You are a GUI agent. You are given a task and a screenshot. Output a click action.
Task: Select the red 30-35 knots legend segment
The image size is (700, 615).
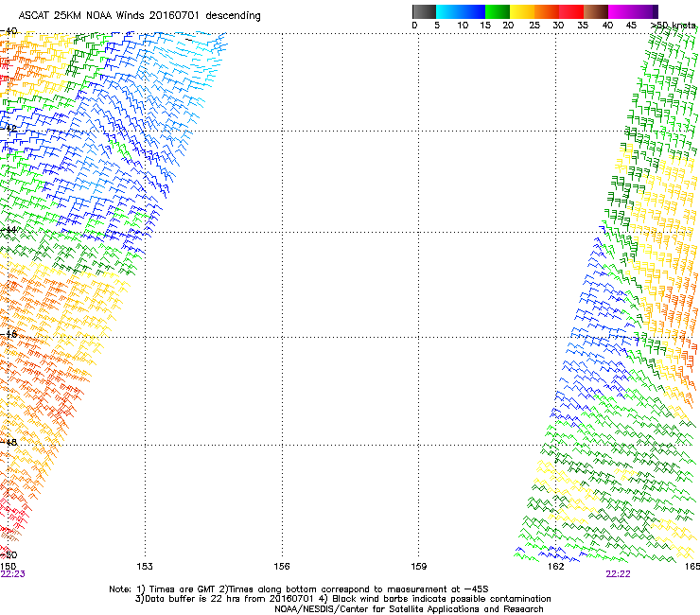tap(571, 11)
